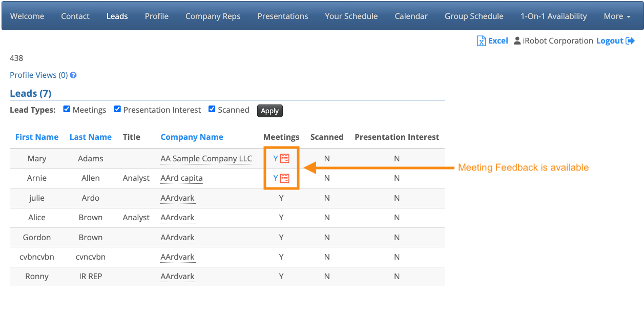Go to the Company Reps tab
The width and height of the screenshot is (644, 316).
tap(213, 16)
